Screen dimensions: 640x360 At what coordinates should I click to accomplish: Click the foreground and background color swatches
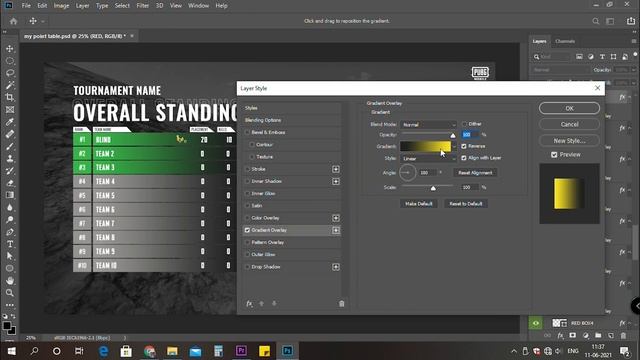(9, 328)
